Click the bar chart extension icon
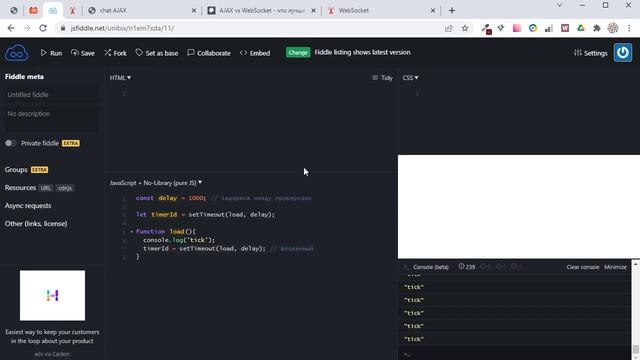This screenshot has height=360, width=640. click(549, 28)
